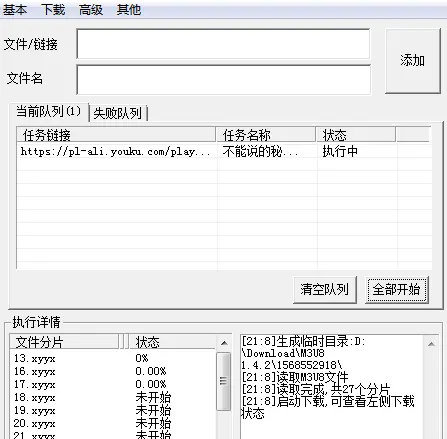447x439 pixels.
Task: Click the fragment list scrollbar thumb
Action: point(224,381)
